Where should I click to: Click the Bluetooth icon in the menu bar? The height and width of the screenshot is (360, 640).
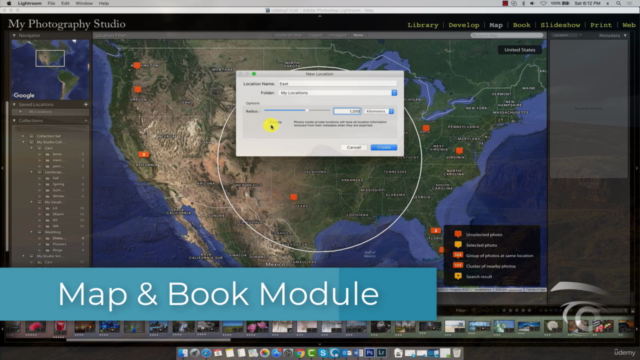coord(523,3)
